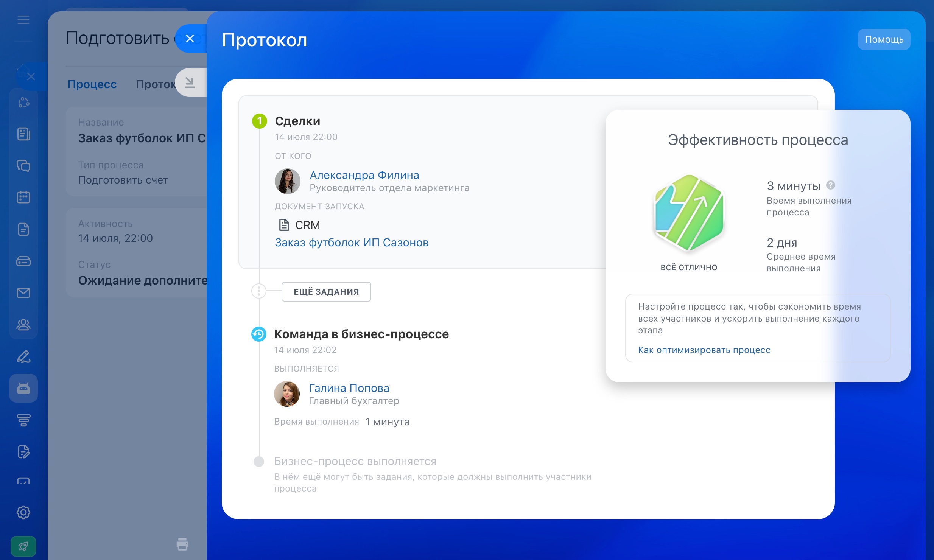The width and height of the screenshot is (934, 560).
Task: Select the active robot automation icon
Action: tap(23, 388)
